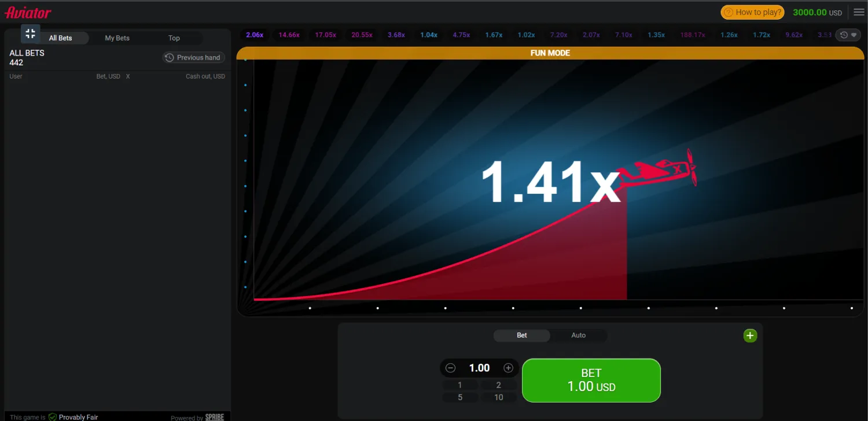Add second bet panel with green plus
868x421 pixels.
coord(750,335)
